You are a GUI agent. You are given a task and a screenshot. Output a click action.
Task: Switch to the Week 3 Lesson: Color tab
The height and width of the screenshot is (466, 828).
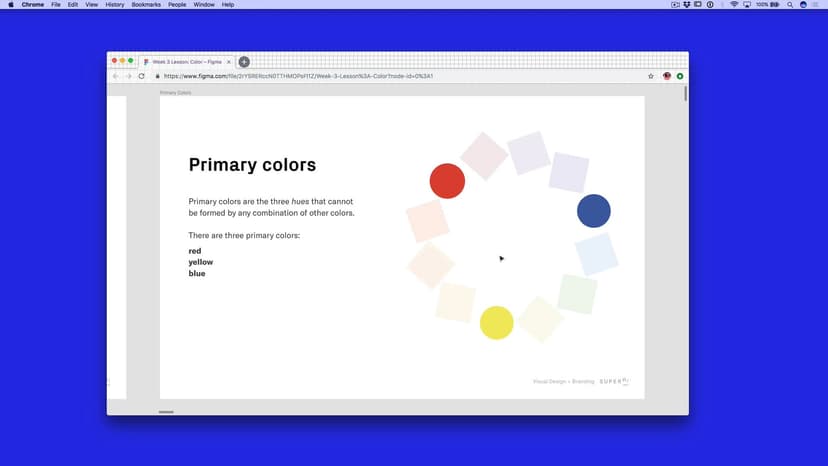(185, 62)
